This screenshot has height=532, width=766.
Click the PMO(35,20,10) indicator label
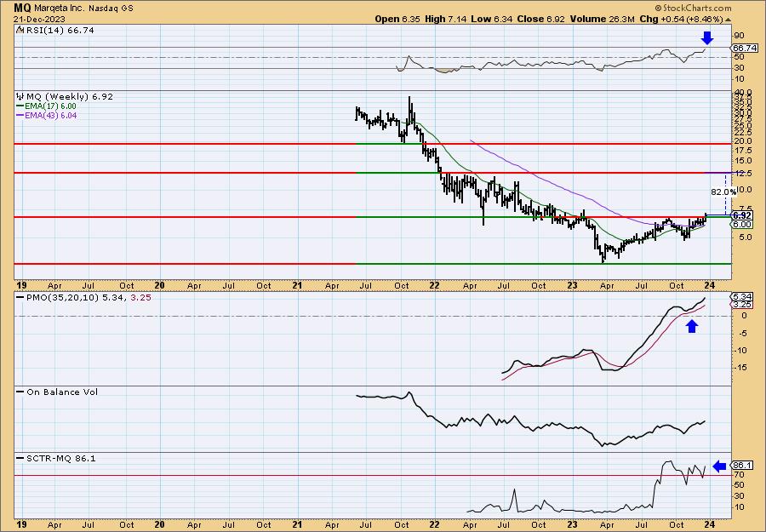click(64, 297)
